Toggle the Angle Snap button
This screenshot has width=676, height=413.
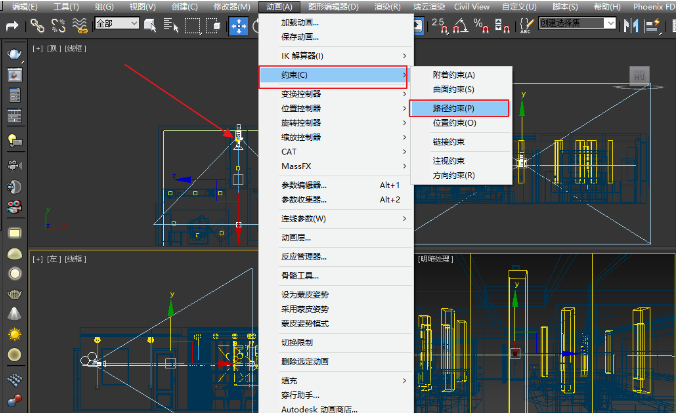pyautogui.click(x=461, y=24)
